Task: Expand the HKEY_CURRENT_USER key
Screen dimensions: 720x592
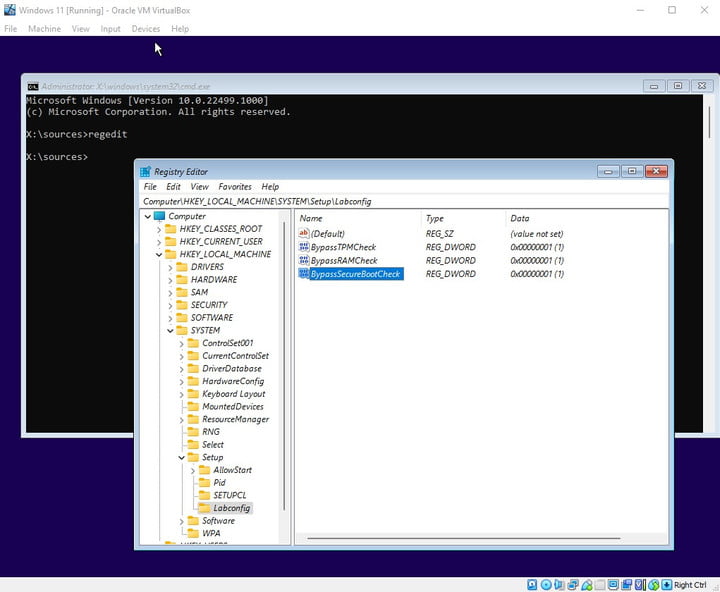Action: pos(159,242)
